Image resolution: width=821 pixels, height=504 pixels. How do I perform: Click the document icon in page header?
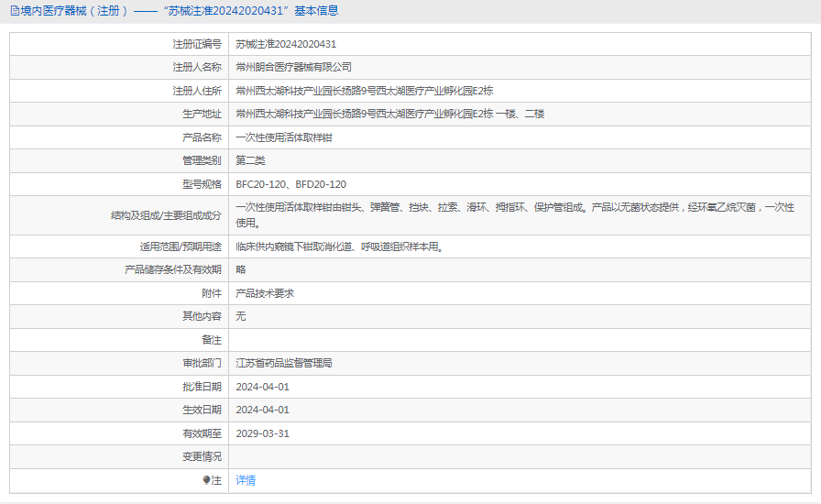[15, 10]
